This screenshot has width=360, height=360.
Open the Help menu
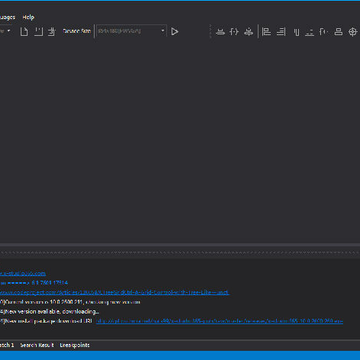[28, 17]
